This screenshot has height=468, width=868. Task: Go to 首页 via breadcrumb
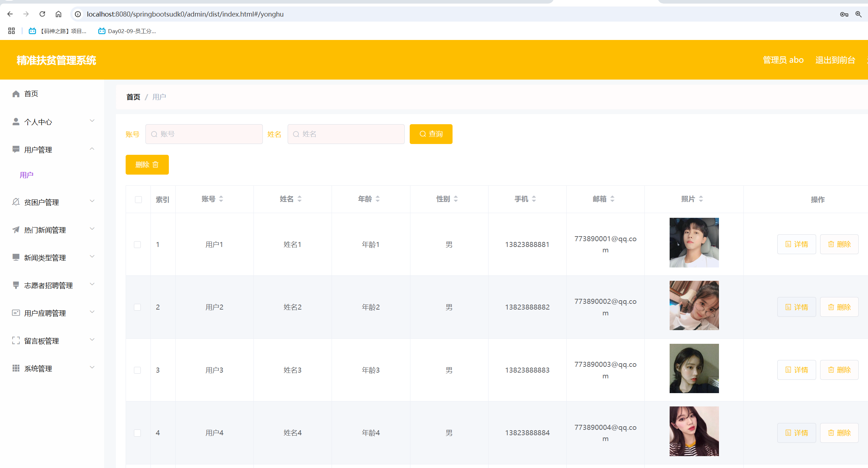(133, 97)
